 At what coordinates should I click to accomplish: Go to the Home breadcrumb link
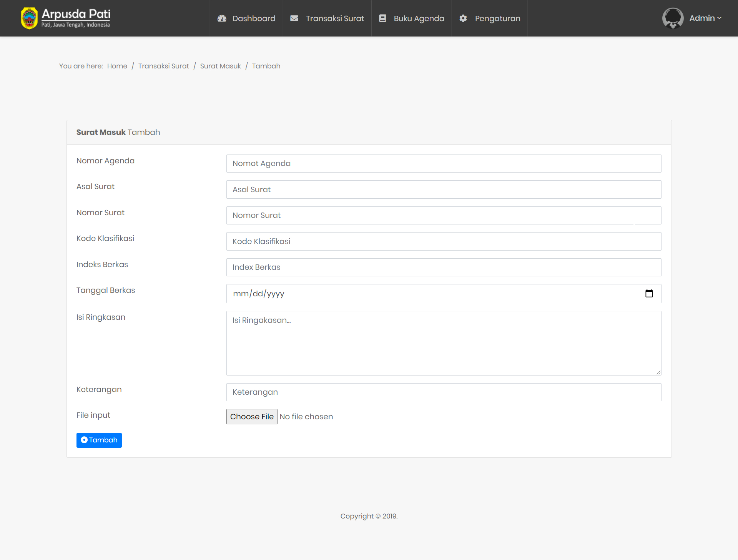pos(117,66)
